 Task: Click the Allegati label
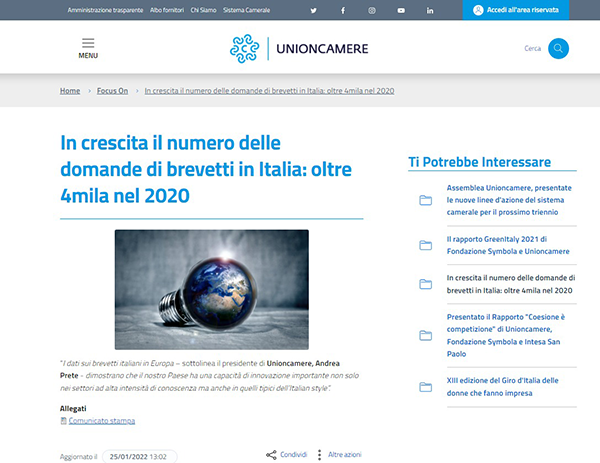(73, 409)
